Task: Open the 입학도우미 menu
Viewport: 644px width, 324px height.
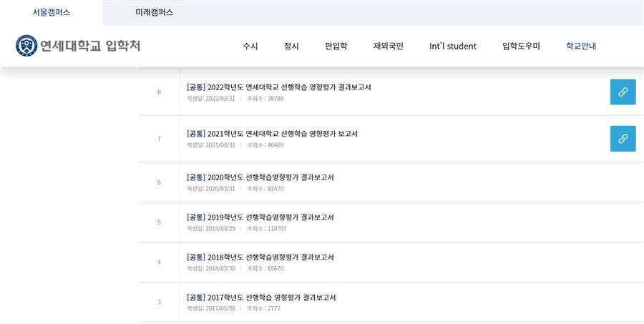Action: 521,46
